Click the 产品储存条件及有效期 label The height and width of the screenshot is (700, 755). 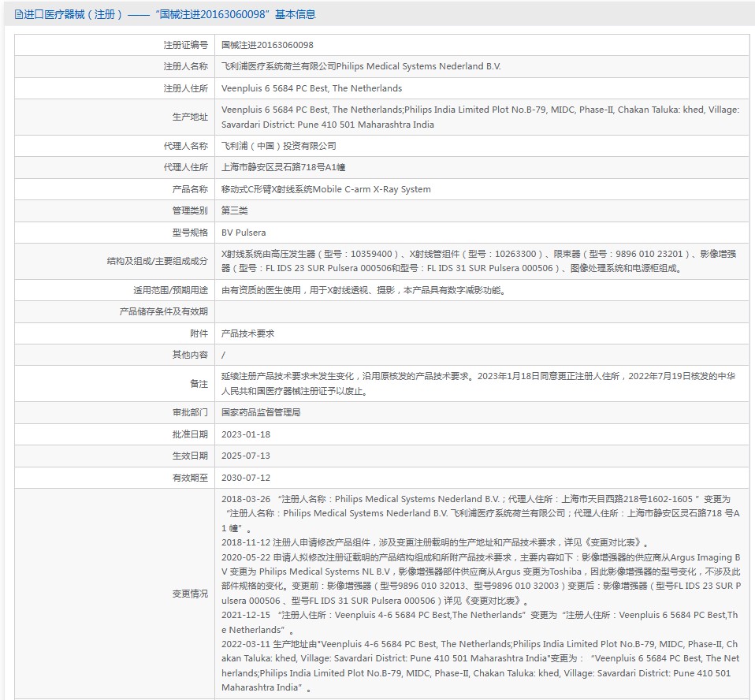point(164,311)
